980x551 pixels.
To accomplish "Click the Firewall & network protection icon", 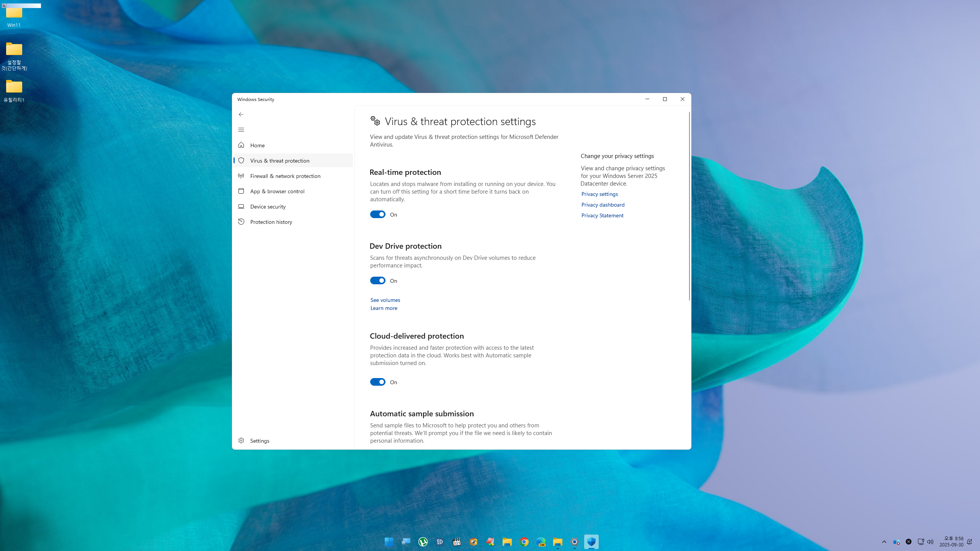I will [x=241, y=176].
